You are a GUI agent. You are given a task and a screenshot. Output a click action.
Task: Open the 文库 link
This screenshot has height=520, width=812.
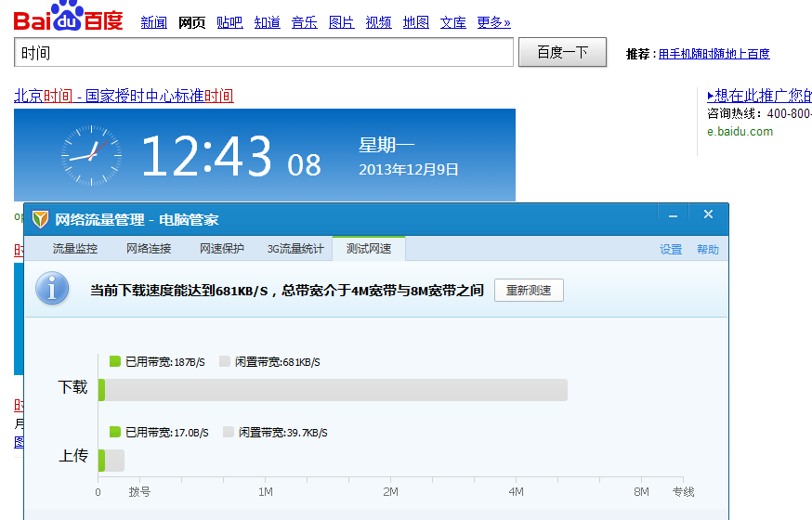click(453, 22)
